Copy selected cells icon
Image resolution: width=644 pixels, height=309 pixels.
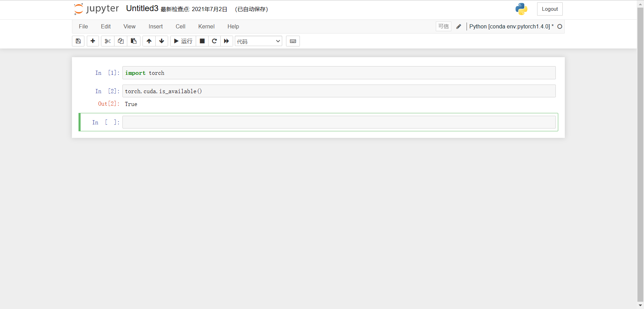pos(121,41)
